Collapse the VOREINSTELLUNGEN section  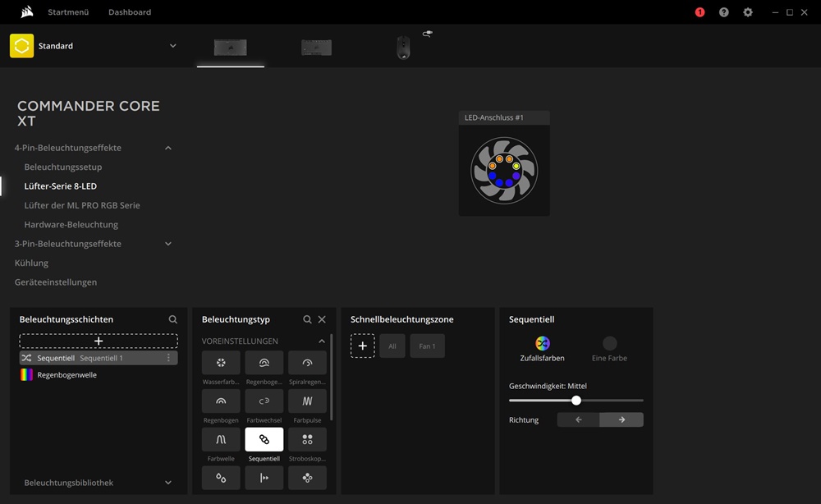(x=322, y=341)
